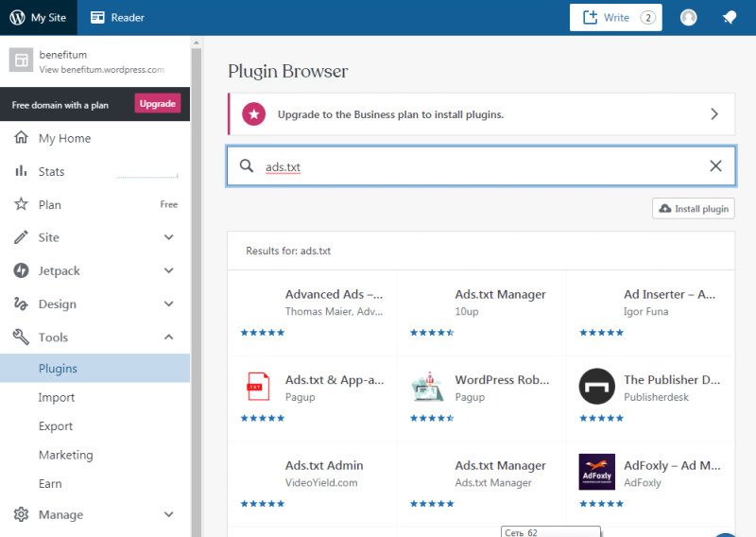Viewport: 756px width, 537px height.
Task: Click the Tools wrench icon
Action: click(x=21, y=337)
